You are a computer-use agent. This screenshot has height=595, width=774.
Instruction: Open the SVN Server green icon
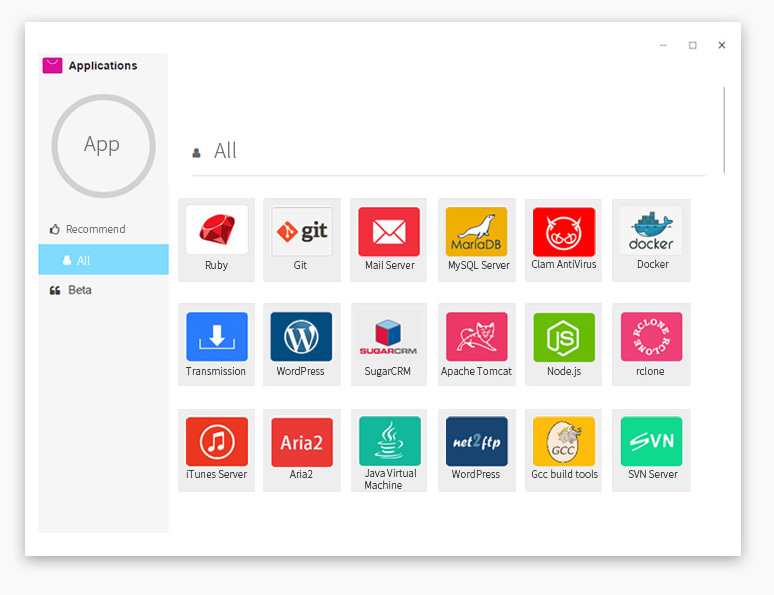point(651,441)
